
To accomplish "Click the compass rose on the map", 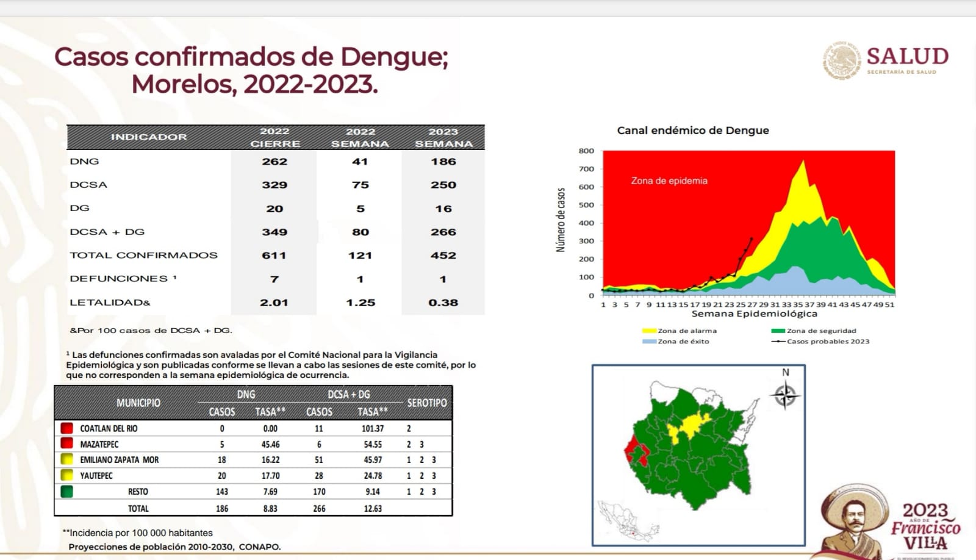I will pos(785,395).
